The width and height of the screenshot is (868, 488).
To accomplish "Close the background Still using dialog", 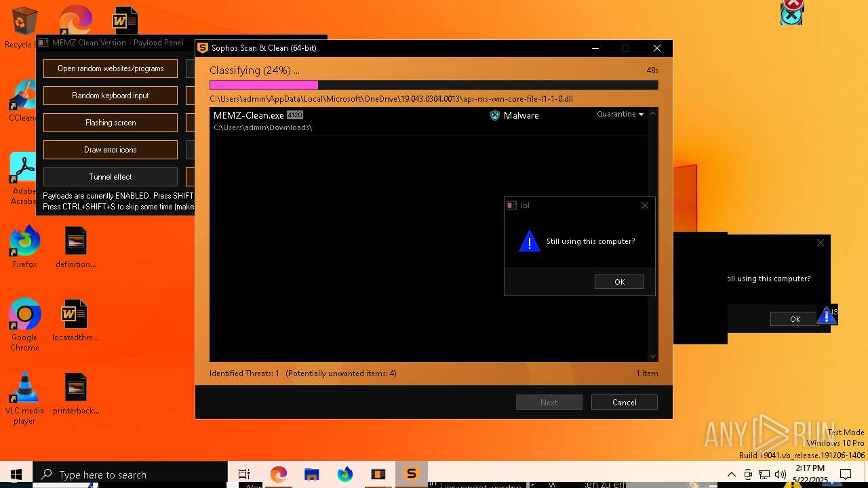I will [821, 243].
